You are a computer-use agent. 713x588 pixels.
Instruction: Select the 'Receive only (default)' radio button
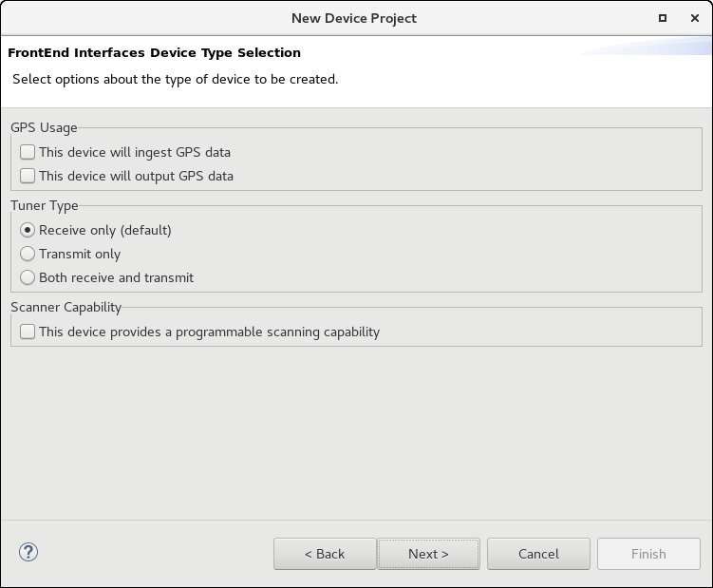coord(28,230)
